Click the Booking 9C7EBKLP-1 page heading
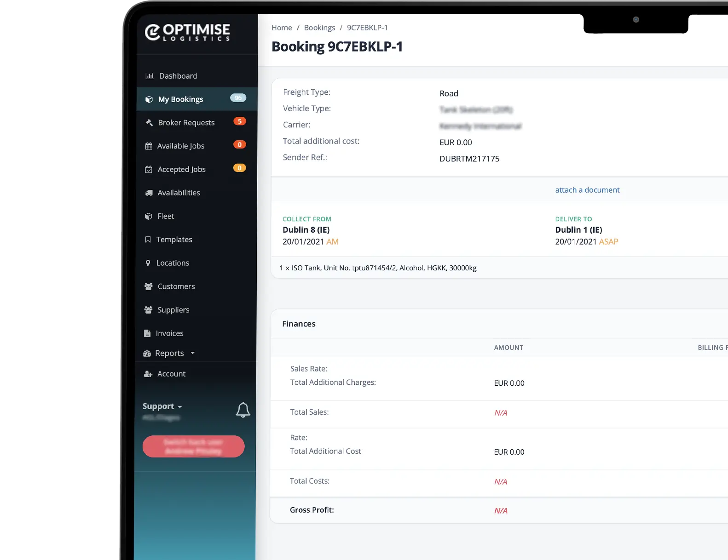 337,46
